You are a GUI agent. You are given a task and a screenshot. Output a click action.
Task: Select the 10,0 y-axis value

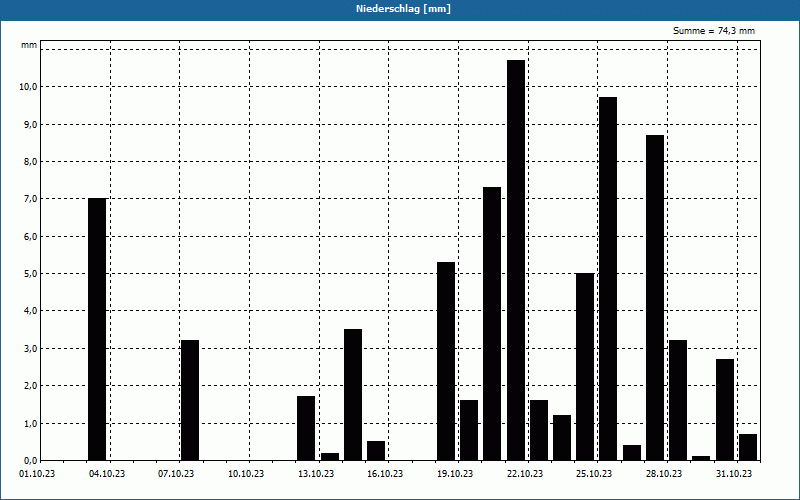[x=29, y=87]
